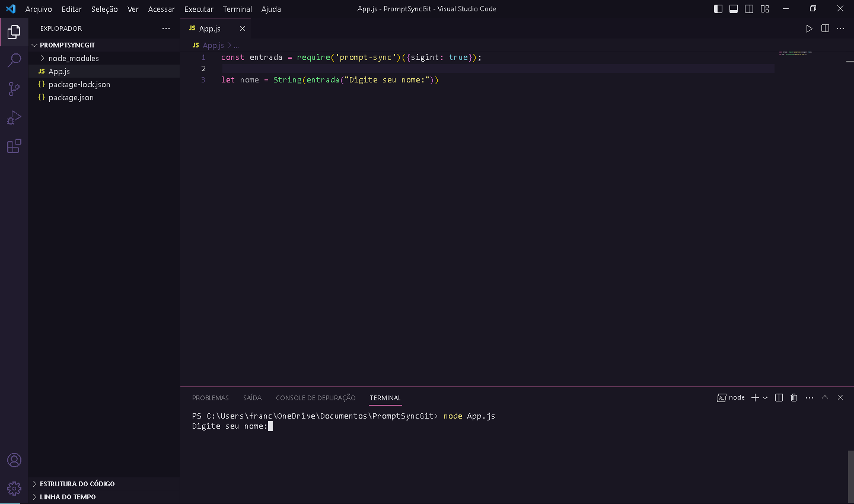Open the terminal launch profile dropdown arrow
The image size is (854, 504).
pyautogui.click(x=764, y=397)
